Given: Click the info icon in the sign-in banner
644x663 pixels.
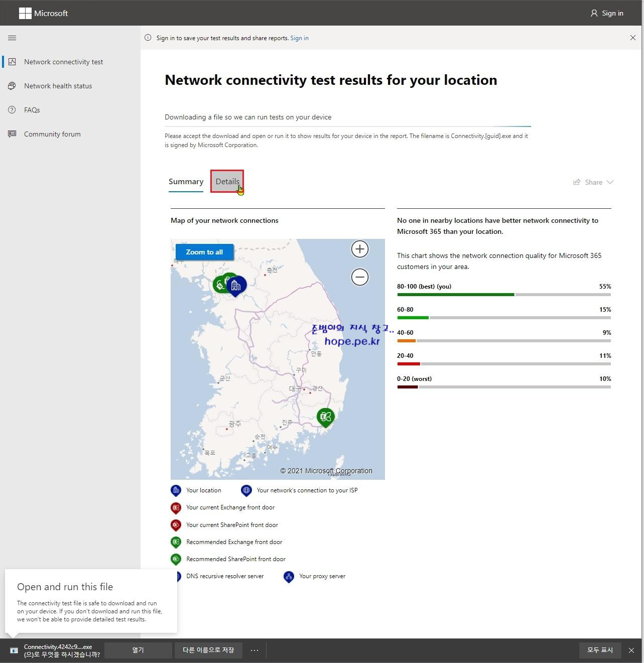Looking at the screenshot, I should pyautogui.click(x=148, y=38).
